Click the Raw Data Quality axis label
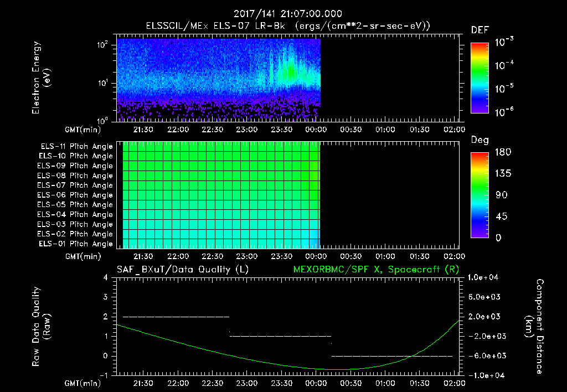Viewport: 567px width, 392px height. [41, 327]
